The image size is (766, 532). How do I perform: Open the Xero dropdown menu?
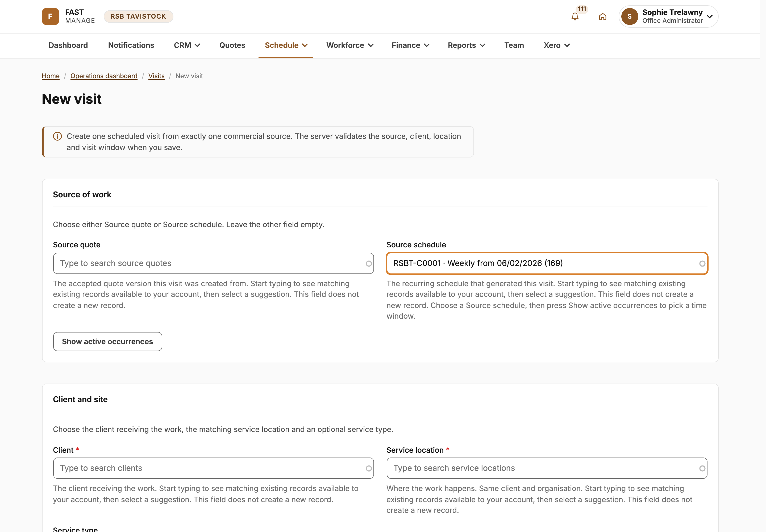(557, 45)
